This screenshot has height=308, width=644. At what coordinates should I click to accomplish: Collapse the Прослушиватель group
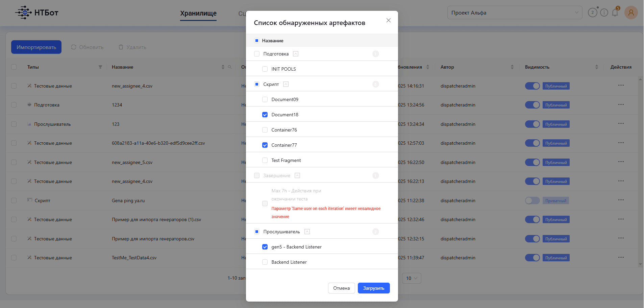[307, 232]
